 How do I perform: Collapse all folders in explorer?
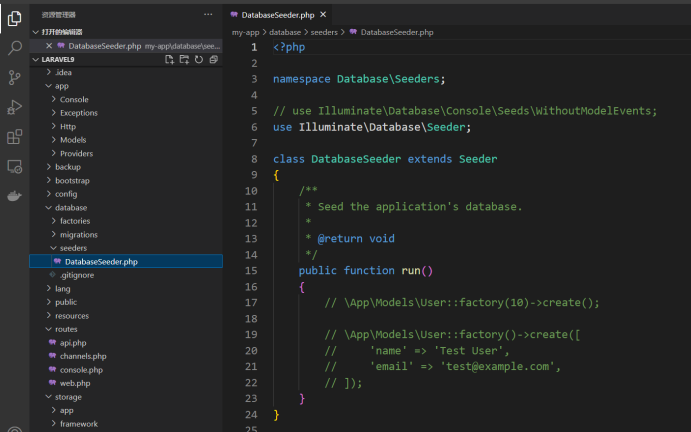coord(214,60)
